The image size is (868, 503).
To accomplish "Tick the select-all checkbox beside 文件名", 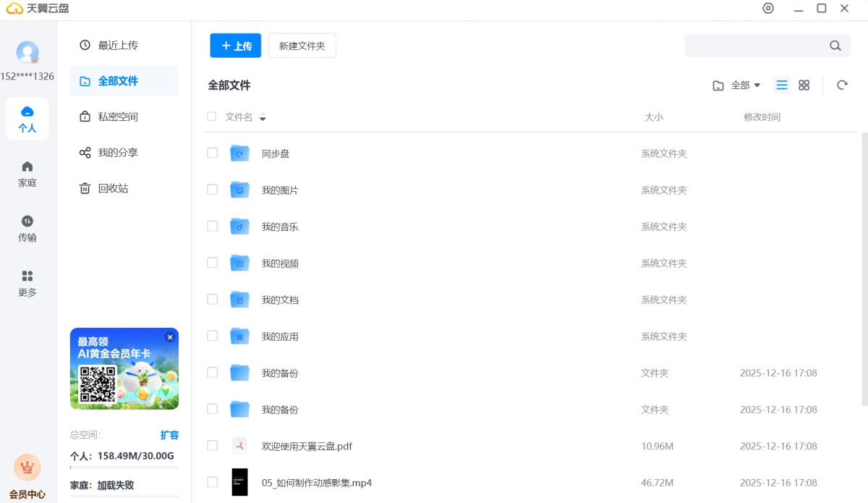I will pyautogui.click(x=212, y=117).
